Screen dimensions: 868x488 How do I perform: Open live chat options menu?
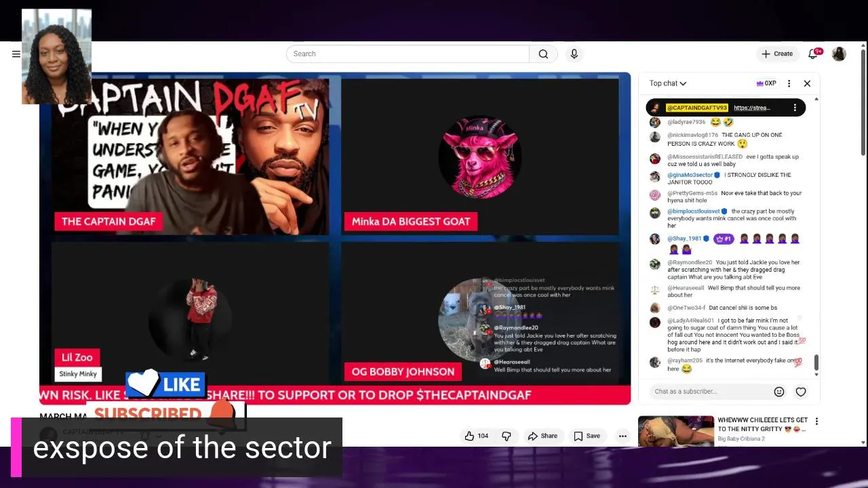pos(789,83)
